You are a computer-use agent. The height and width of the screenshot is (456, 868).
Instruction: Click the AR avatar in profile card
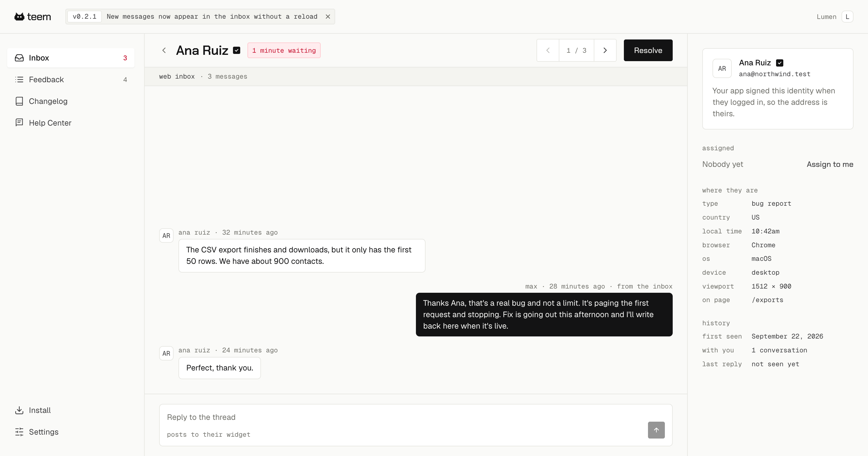point(722,68)
